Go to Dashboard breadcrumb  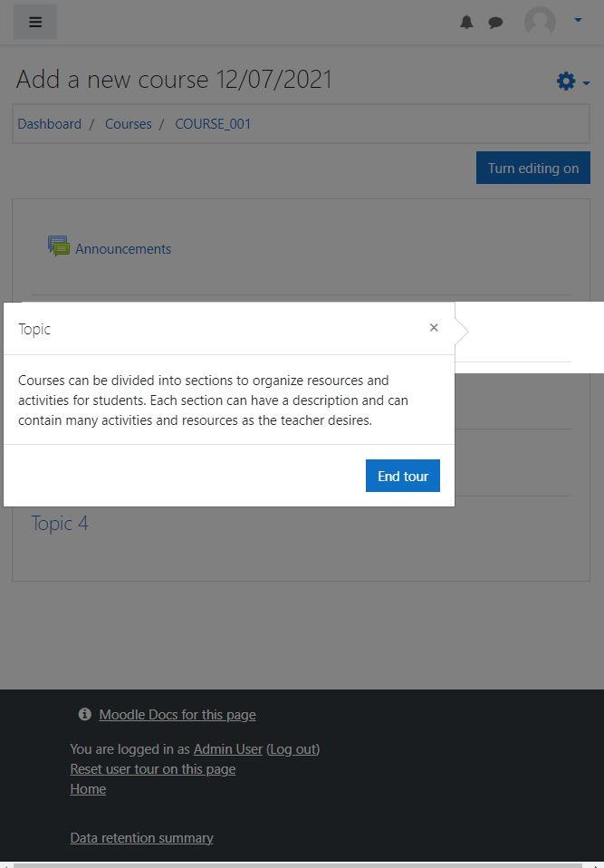(49, 123)
